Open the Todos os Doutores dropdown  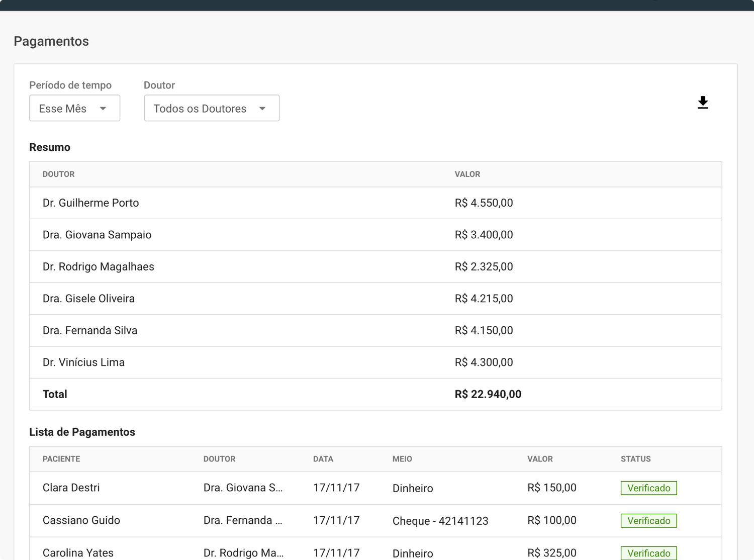(x=212, y=108)
